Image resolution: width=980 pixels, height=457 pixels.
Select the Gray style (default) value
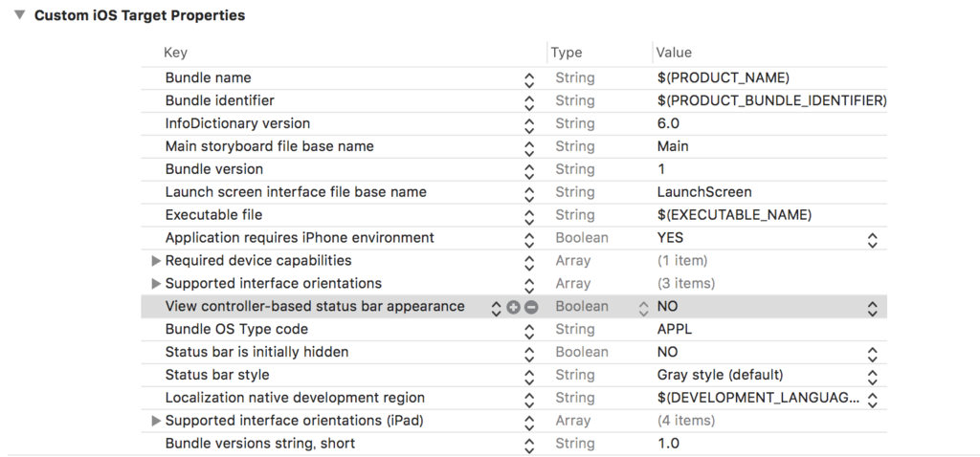tap(720, 375)
